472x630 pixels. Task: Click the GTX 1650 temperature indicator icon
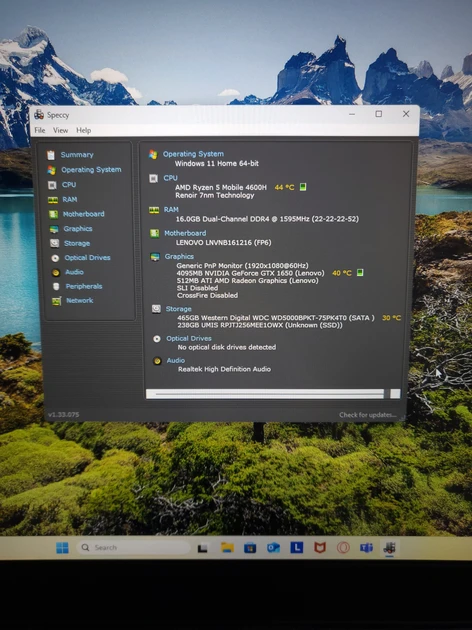point(360,273)
